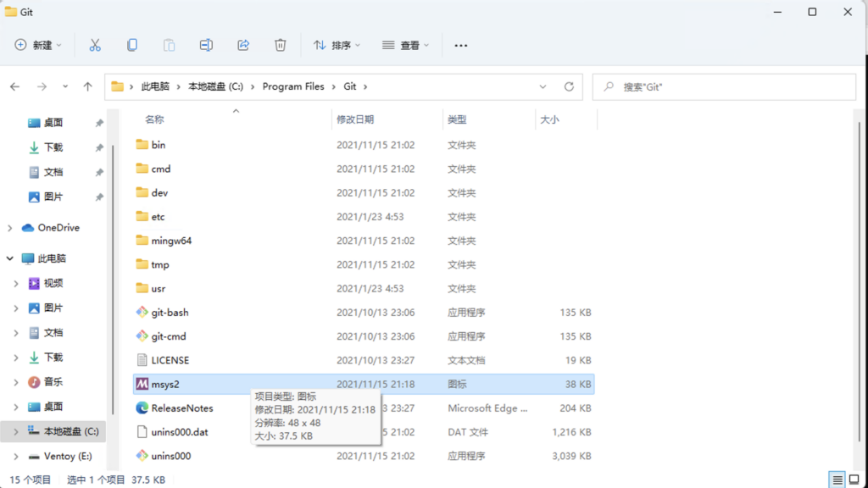Image resolution: width=868 pixels, height=488 pixels.
Task: Select 本地磁盘 (C:) in navigation pane
Action: 71,431
